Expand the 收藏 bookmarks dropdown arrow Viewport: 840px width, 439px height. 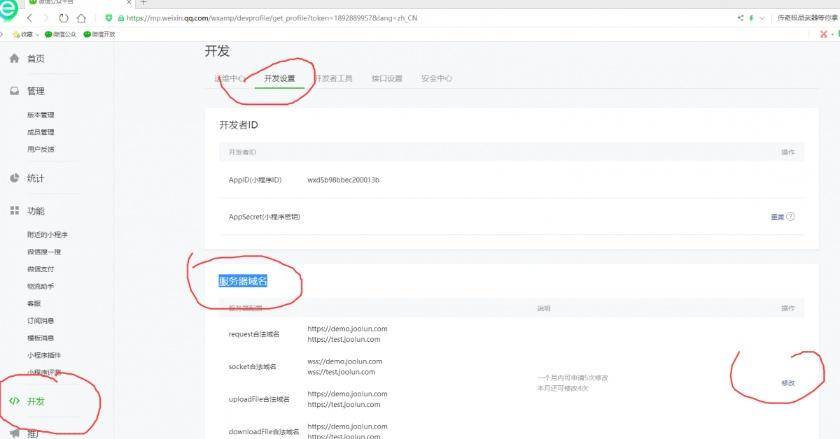click(38, 35)
